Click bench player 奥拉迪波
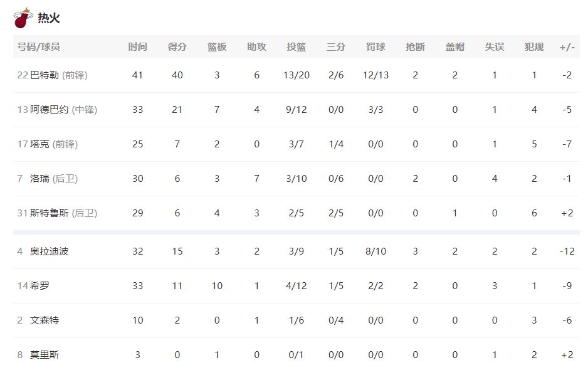Viewport: 588px width, 370px height. click(x=50, y=251)
